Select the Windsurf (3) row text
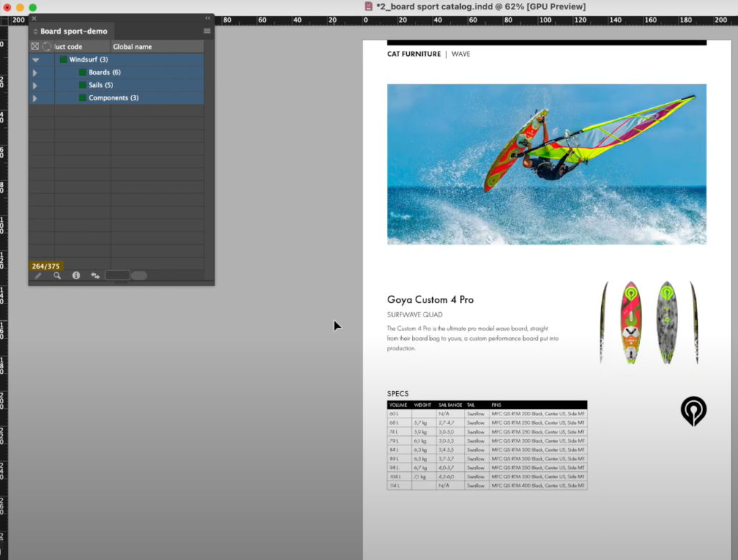738x560 pixels. (88, 59)
